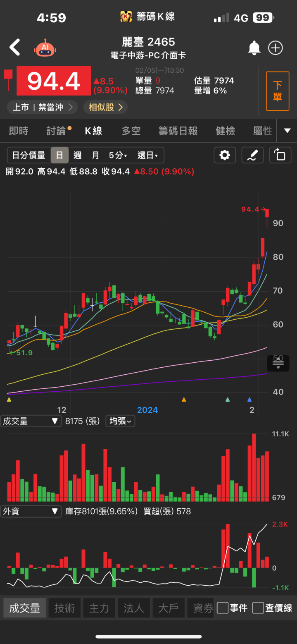Select the bottom 成交量 indicator tab

tap(25, 608)
